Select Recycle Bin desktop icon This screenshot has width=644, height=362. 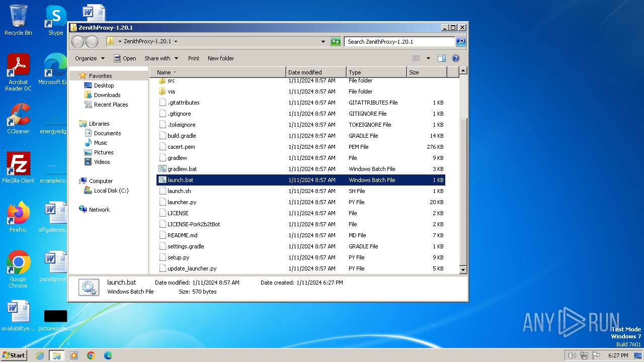pyautogui.click(x=18, y=20)
